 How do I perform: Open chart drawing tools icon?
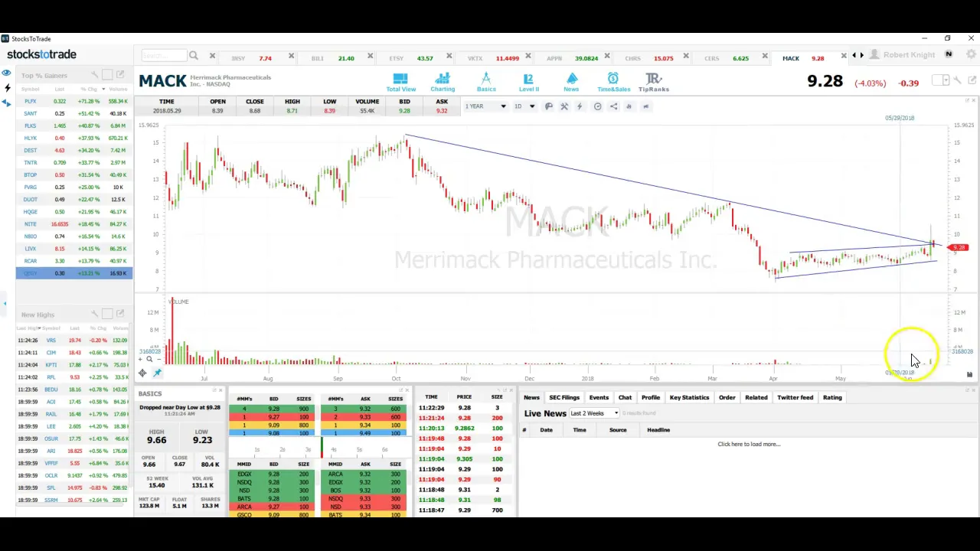pos(564,106)
